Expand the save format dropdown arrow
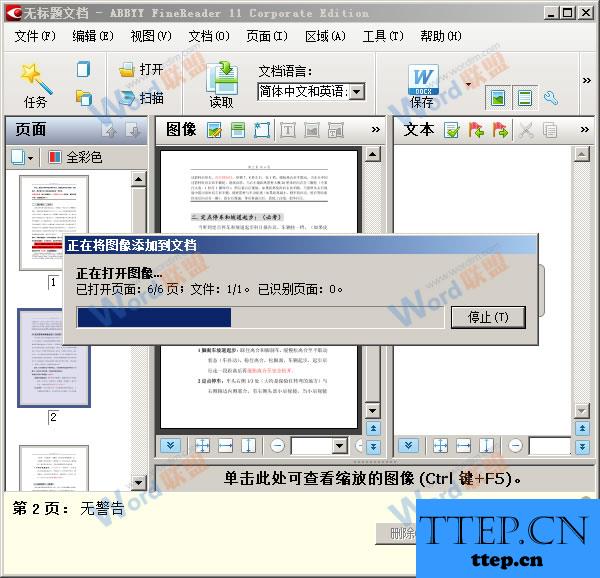 click(468, 84)
